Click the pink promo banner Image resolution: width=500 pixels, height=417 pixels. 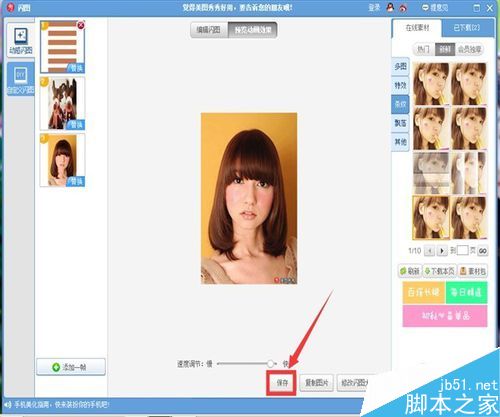[445, 316]
